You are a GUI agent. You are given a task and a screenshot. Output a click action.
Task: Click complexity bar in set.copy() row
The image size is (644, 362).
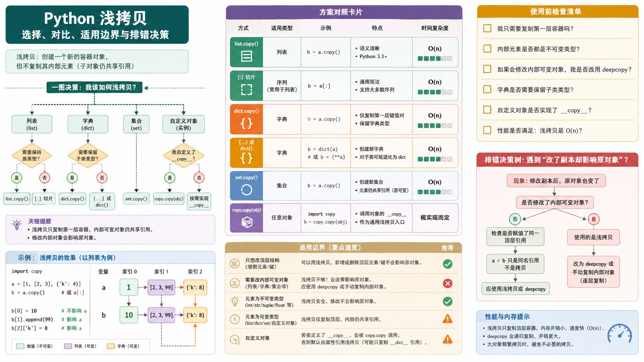coord(435,192)
